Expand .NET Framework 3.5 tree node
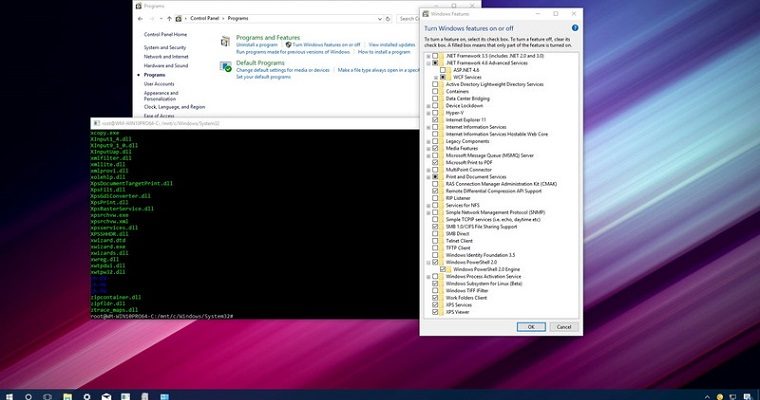The height and width of the screenshot is (400, 760). click(428, 56)
